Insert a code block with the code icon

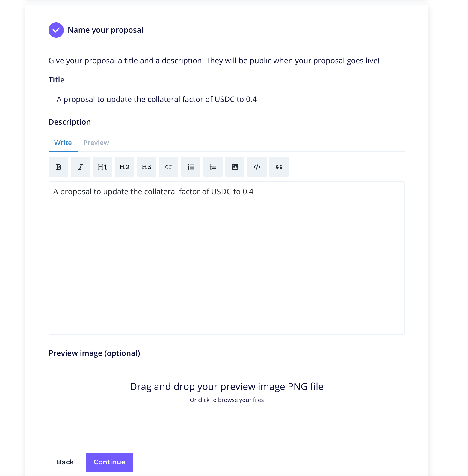point(257,167)
